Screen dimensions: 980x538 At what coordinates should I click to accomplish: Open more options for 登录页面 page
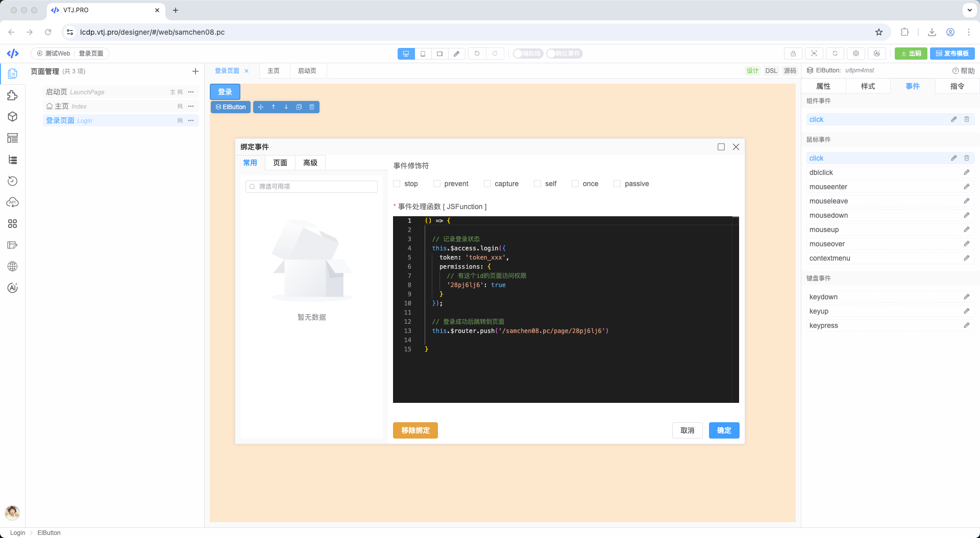click(191, 121)
